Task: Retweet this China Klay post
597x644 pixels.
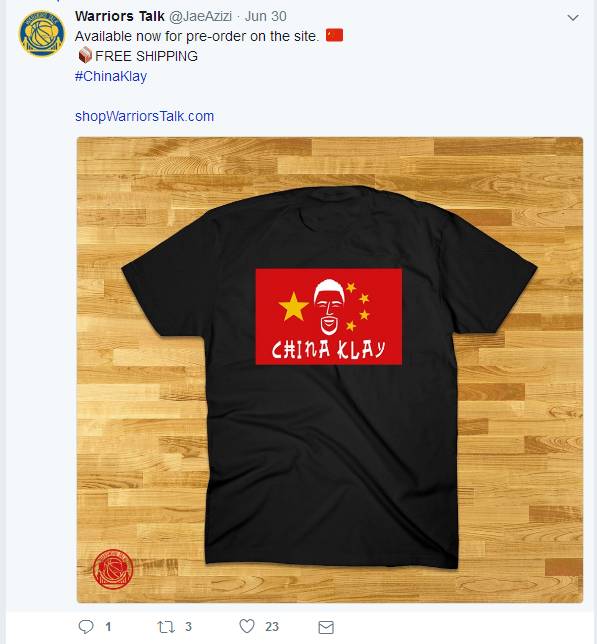Action: pyautogui.click(x=166, y=627)
